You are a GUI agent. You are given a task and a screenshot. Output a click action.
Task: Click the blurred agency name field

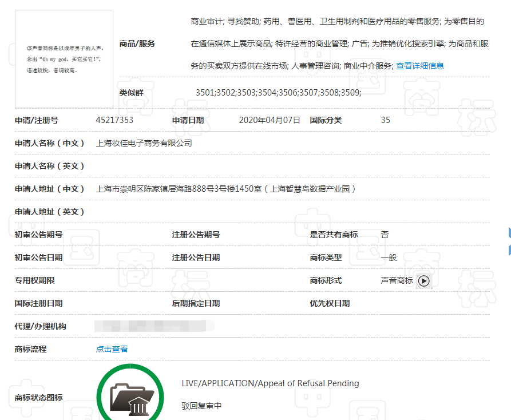[x=153, y=326]
